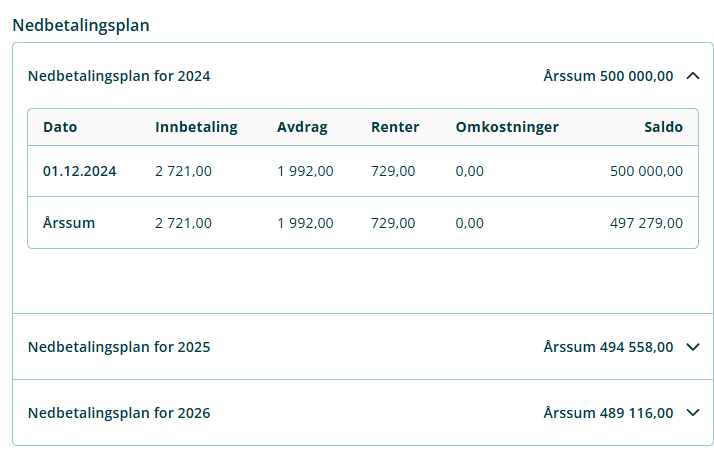Click the Nedbetalingsplan for 2024 header
Viewport: 714px width, 476px height.
[119, 76]
